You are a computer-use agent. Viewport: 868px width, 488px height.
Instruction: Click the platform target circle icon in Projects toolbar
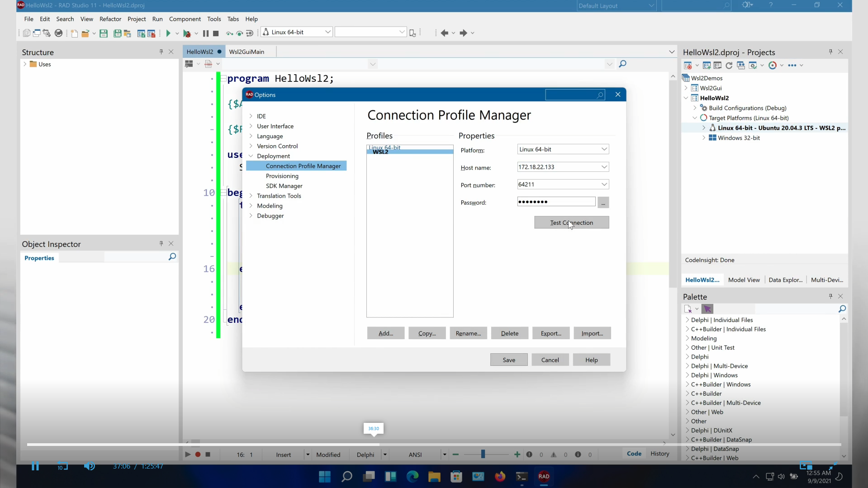coord(773,66)
